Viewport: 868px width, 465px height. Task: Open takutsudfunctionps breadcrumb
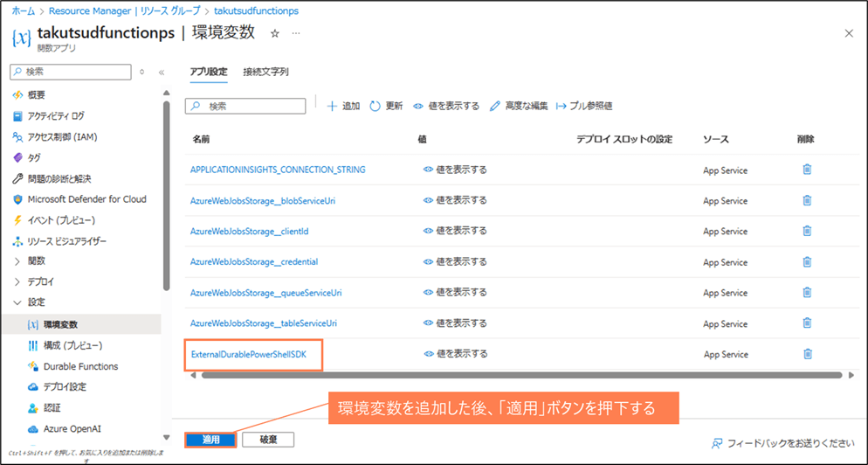257,11
